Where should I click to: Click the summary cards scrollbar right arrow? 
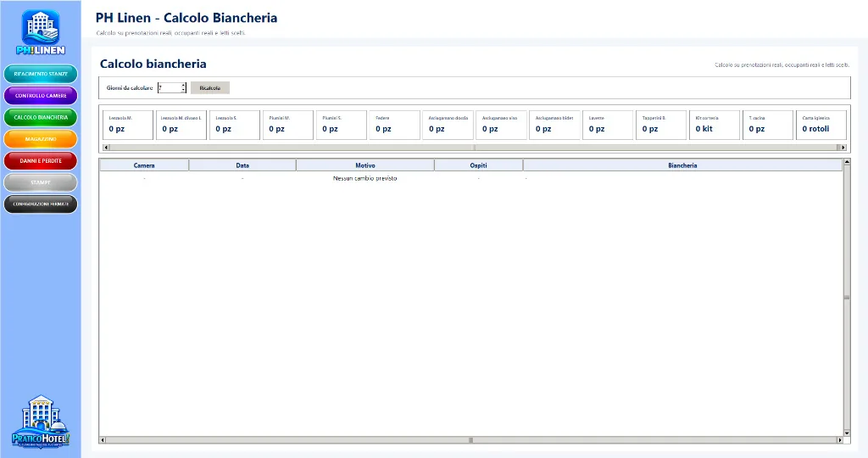pos(843,148)
